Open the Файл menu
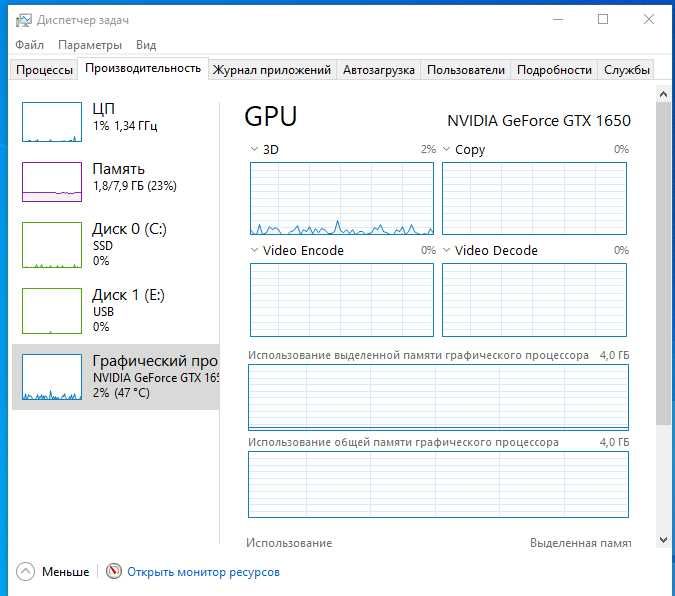The width and height of the screenshot is (675, 596). [30, 45]
